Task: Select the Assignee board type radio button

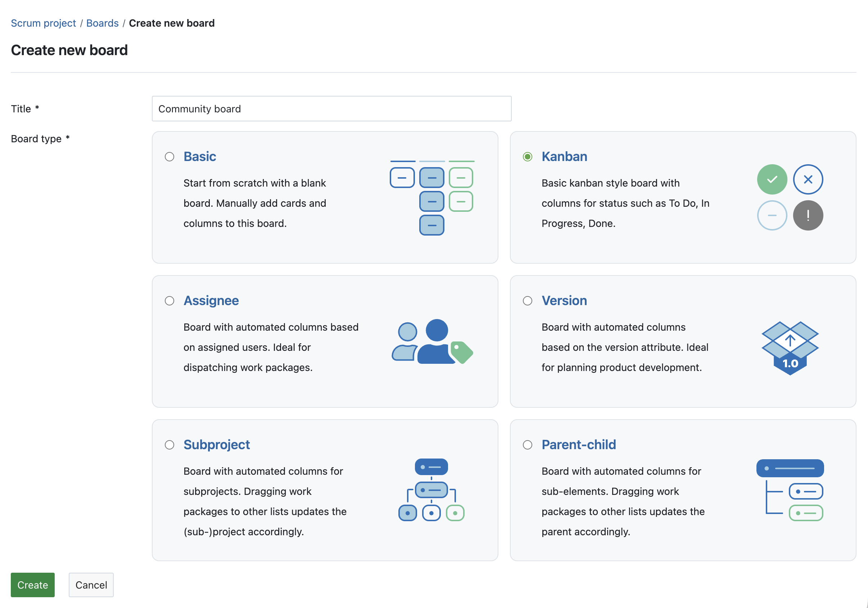Action: [x=169, y=301]
